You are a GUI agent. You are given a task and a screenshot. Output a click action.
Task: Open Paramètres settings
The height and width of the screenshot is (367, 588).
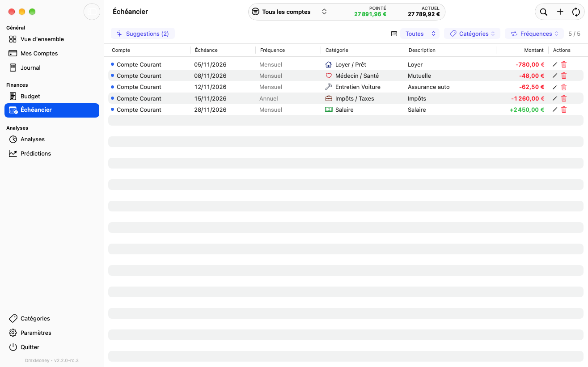(x=52, y=333)
